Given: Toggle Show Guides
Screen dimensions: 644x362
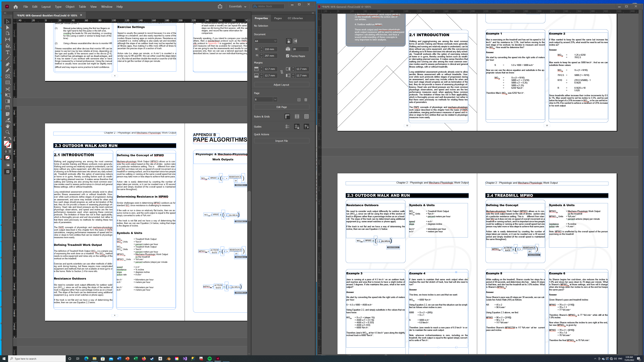Looking at the screenshot, I should [x=287, y=127].
